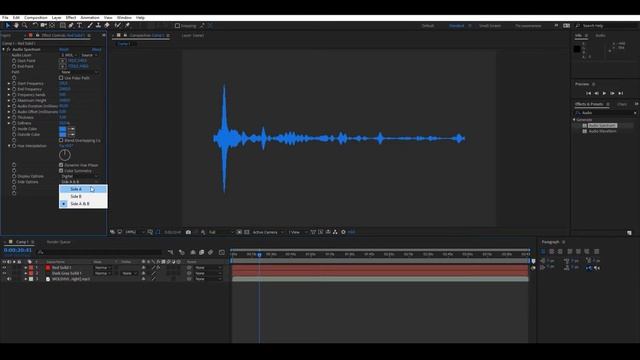Screen dimensions: 640x360
Task: Click the Draft 3D icon in timeline
Action: pos(182,252)
